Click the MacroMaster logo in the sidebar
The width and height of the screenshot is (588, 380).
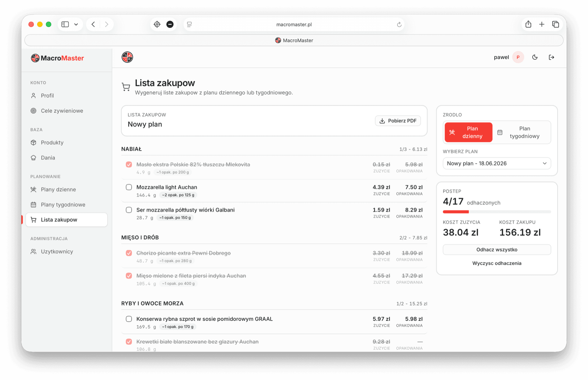(x=57, y=58)
